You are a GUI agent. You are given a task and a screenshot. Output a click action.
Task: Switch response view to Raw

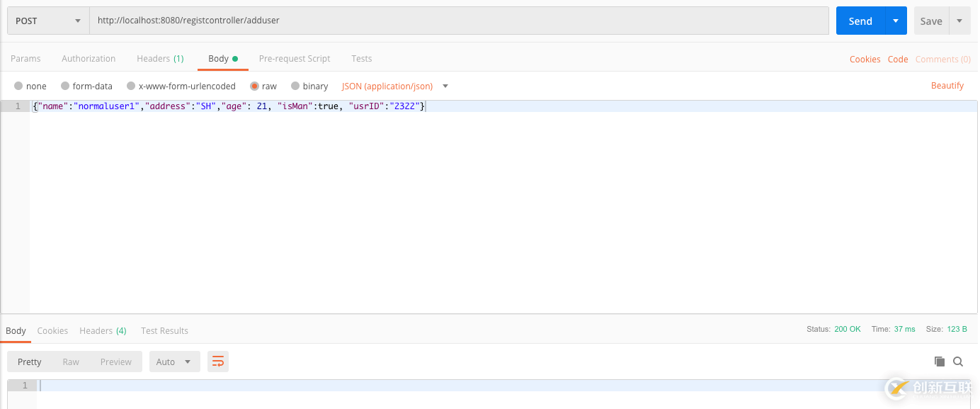tap(71, 362)
